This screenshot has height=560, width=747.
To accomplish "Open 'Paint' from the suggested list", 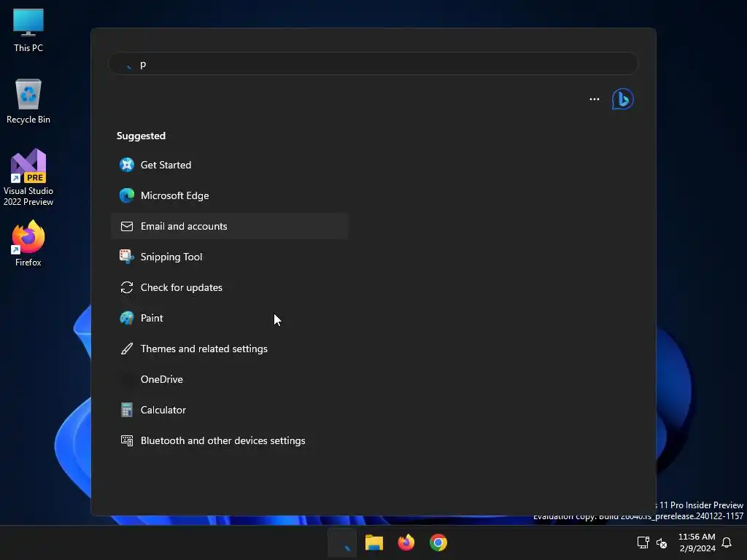I will 230,318.
